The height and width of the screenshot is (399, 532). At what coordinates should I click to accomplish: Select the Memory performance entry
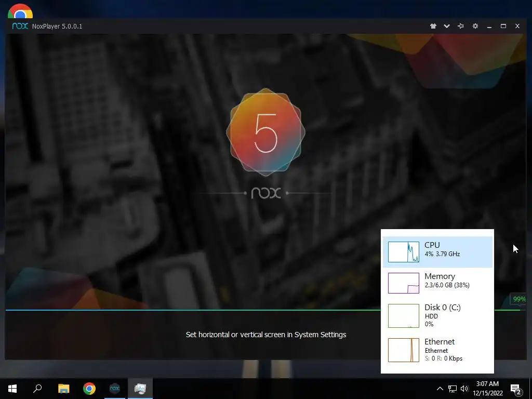click(437, 283)
